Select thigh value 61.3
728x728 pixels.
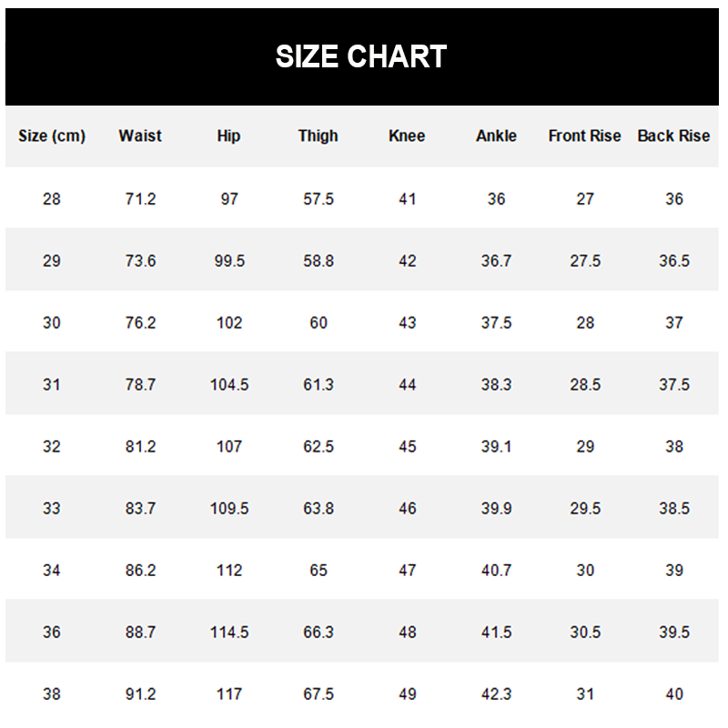(318, 384)
